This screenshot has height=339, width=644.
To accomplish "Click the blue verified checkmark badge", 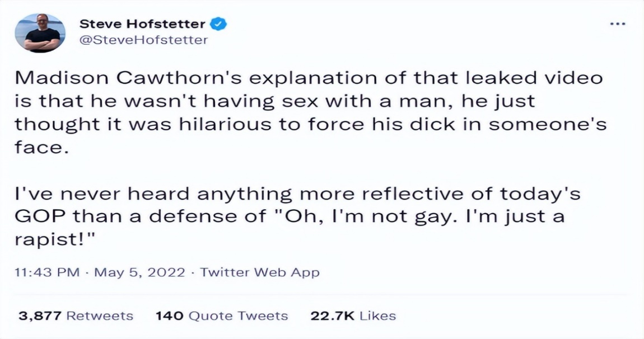I will (x=218, y=24).
